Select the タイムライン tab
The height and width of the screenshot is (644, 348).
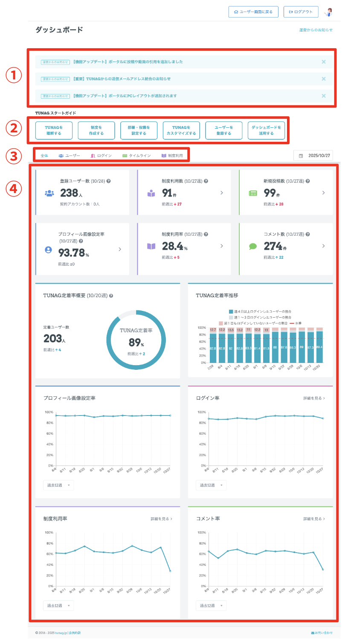(x=136, y=156)
